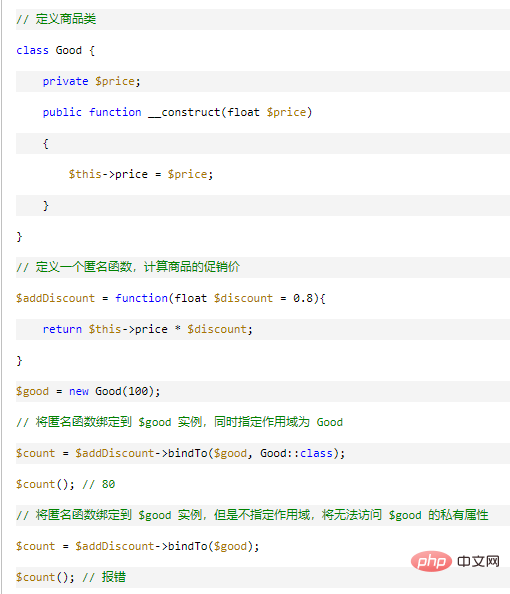Click the 'return $this->price * $discount;' line
This screenshot has height=594, width=510.
[x=147, y=329]
